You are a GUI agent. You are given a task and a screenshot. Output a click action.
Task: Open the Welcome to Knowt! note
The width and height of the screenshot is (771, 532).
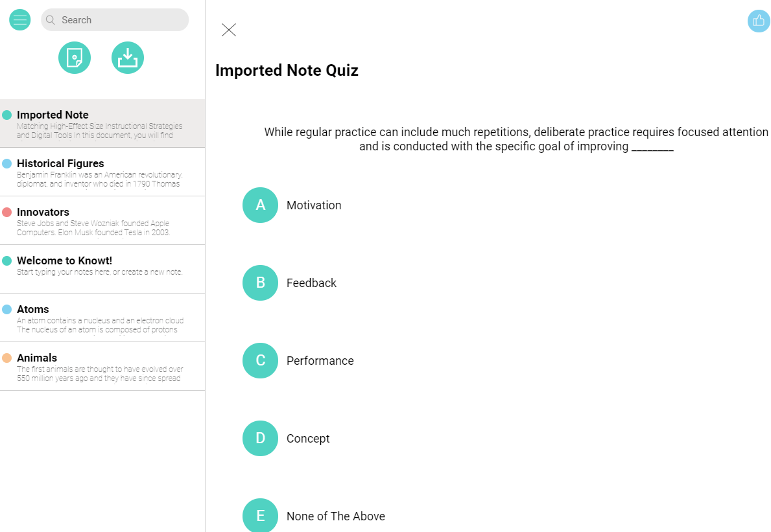[x=104, y=268]
